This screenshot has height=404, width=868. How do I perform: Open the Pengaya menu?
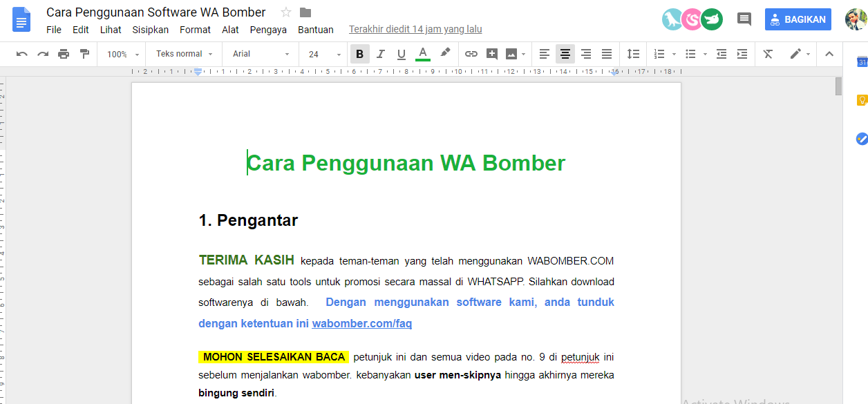(268, 30)
